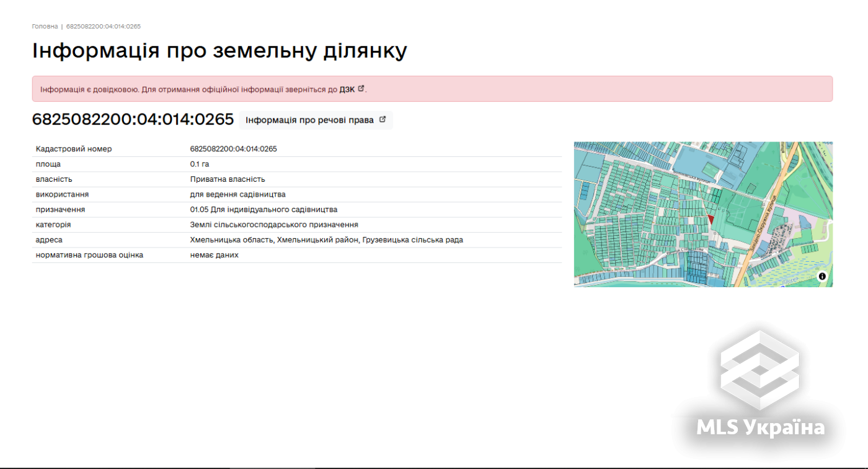
Task: Click the red highlighted parcel on map
Action: click(711, 220)
